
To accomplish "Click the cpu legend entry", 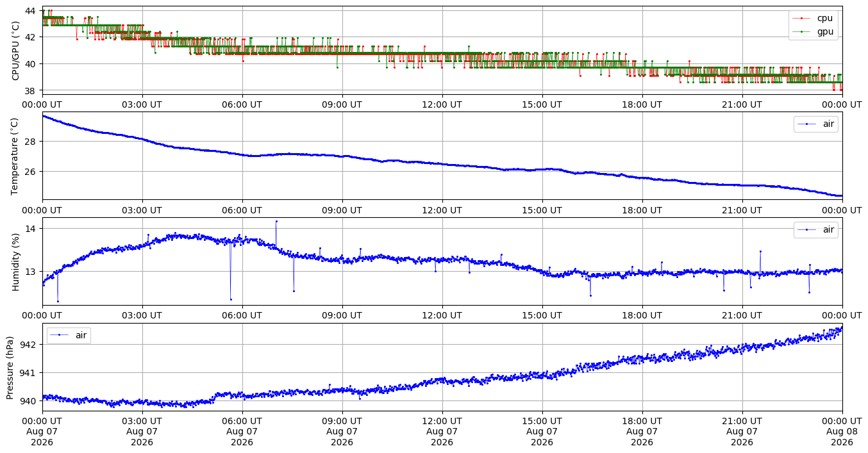I will pyautogui.click(x=814, y=18).
